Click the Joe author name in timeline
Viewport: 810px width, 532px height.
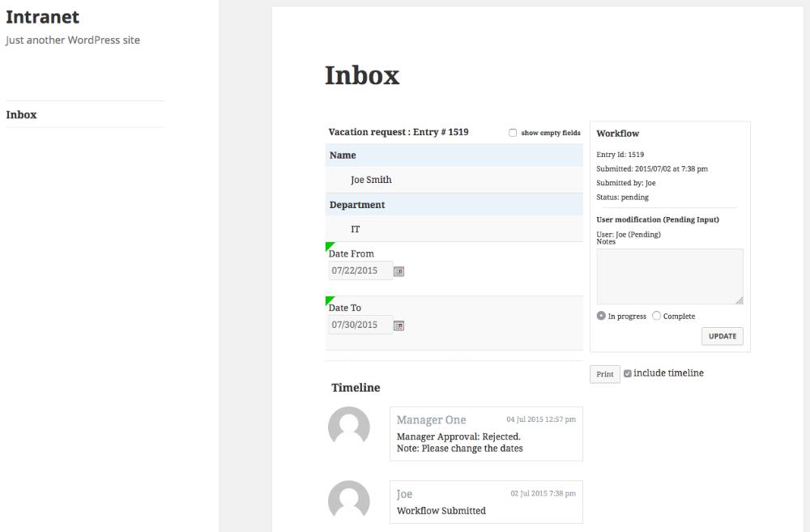tap(404, 494)
